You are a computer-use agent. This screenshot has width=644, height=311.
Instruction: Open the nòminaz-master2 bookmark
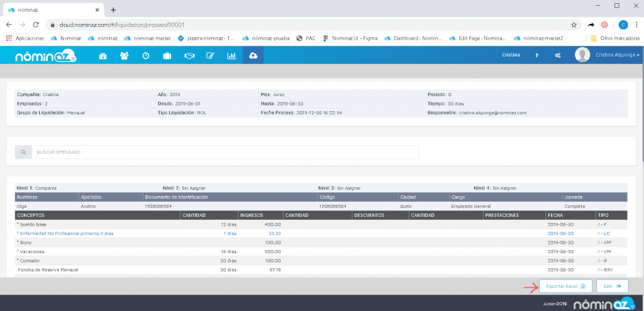click(538, 38)
